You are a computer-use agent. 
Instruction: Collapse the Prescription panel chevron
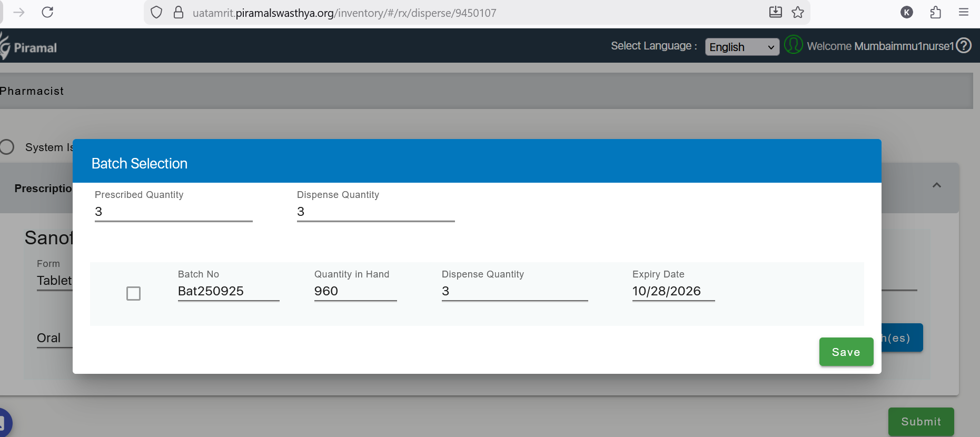click(936, 185)
